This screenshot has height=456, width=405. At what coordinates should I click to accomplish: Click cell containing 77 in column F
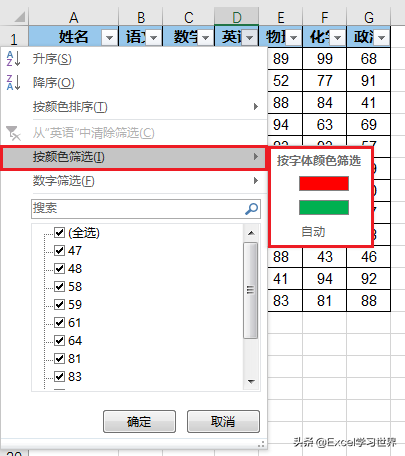[325, 81]
